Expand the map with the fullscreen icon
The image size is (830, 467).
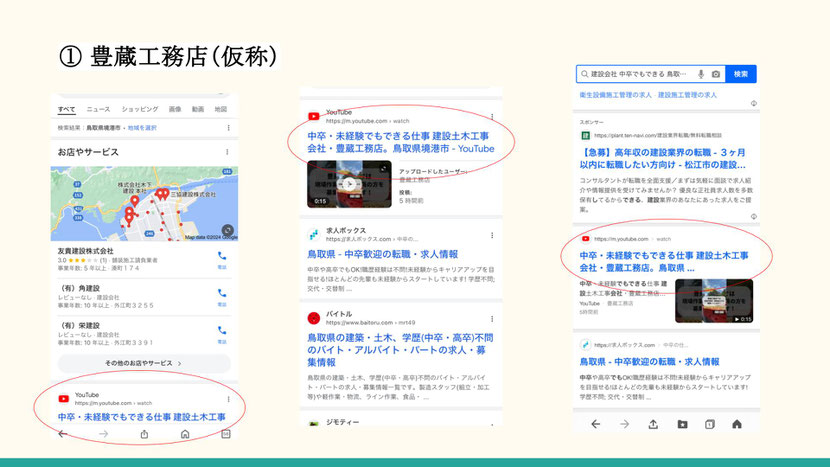tap(228, 230)
